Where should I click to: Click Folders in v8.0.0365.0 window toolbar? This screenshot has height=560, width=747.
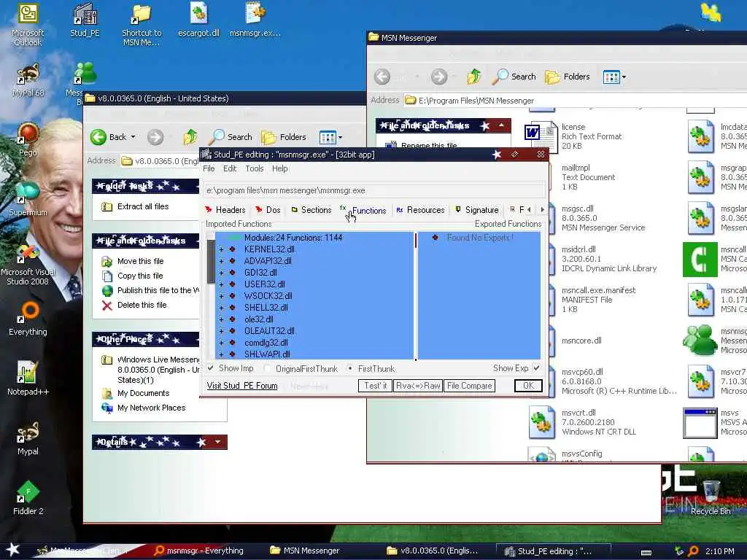pos(284,137)
